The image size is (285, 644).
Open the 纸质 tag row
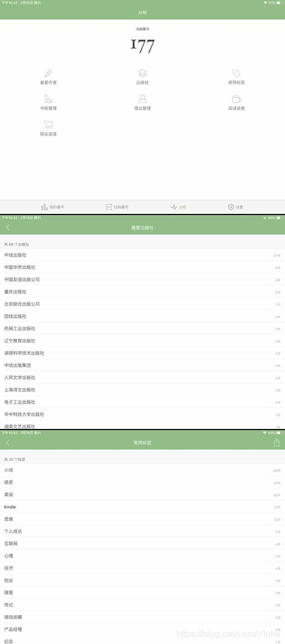click(x=142, y=482)
